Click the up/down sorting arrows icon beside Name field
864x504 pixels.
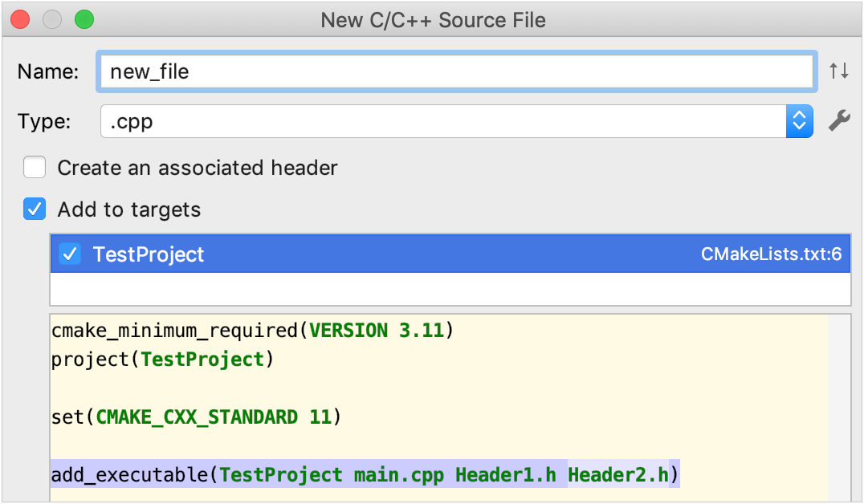click(x=838, y=71)
